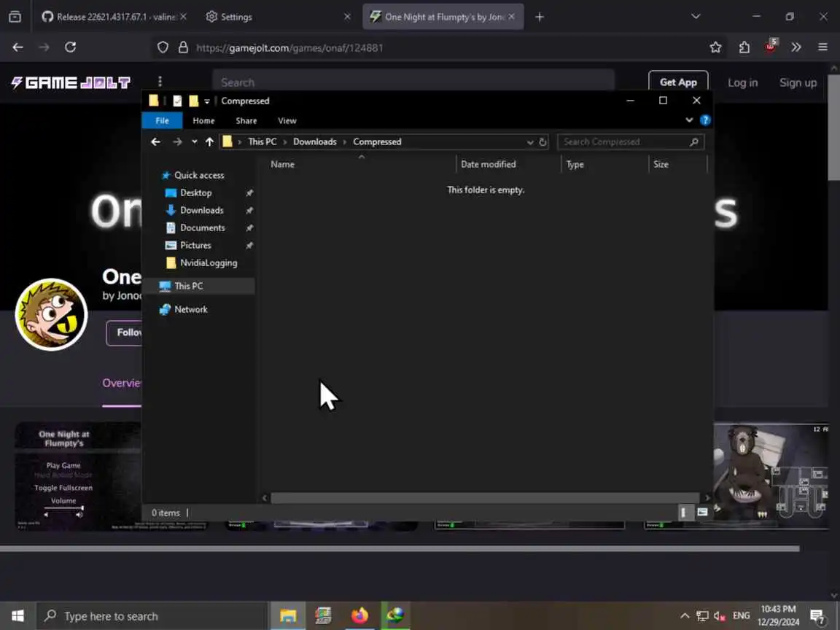Select Quick access in navigation pane
This screenshot has width=840, height=630.
coord(199,175)
